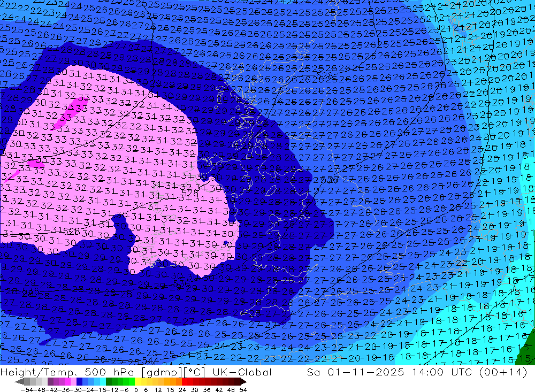Click the UK-Global model label

[242, 372]
